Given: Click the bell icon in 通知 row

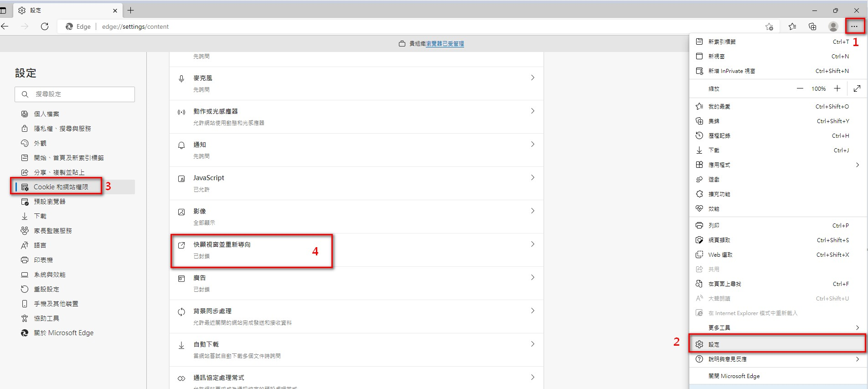Looking at the screenshot, I should point(181,145).
